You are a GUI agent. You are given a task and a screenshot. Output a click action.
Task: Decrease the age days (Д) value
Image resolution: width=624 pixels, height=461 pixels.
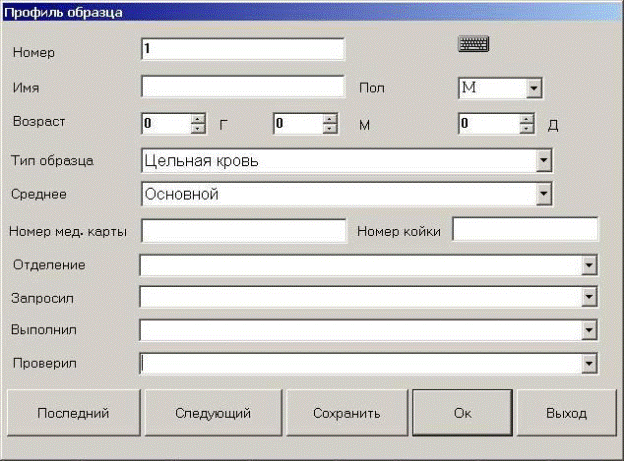point(526,129)
